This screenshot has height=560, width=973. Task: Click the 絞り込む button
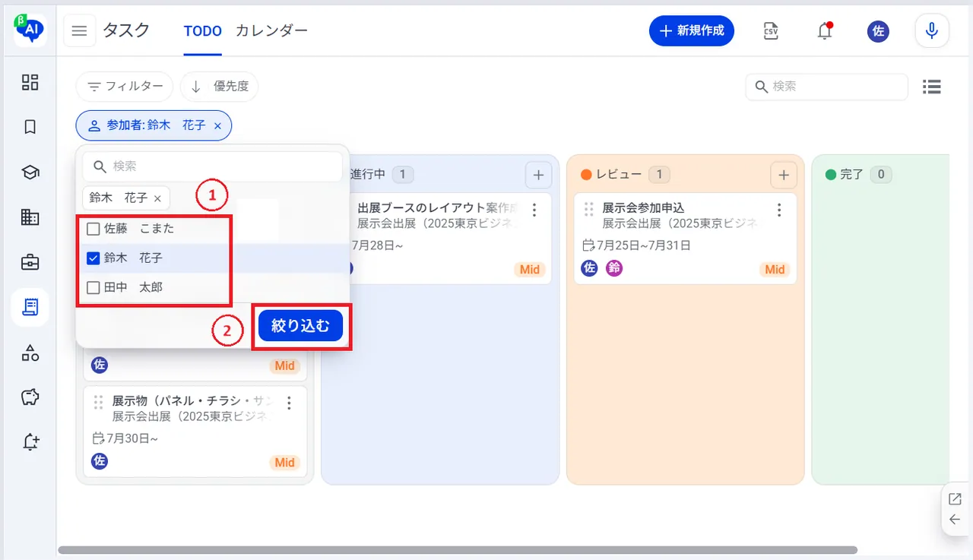(x=301, y=326)
